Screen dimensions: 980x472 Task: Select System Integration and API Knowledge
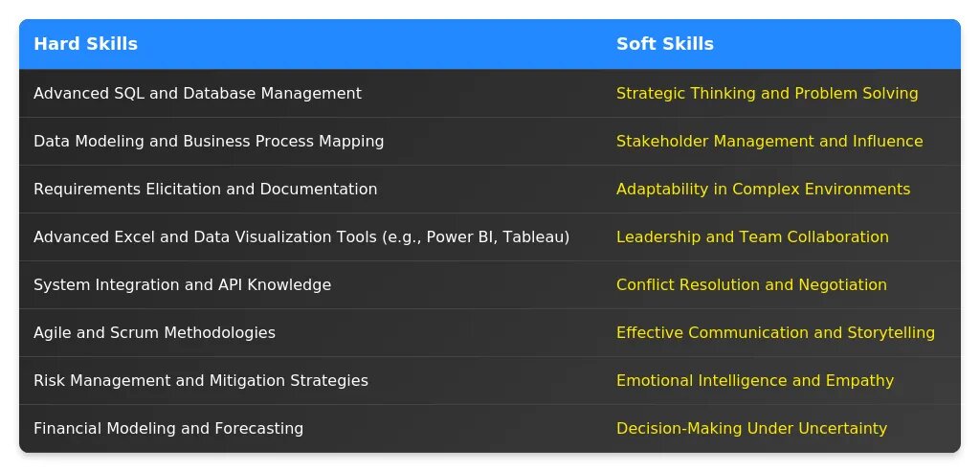[182, 285]
